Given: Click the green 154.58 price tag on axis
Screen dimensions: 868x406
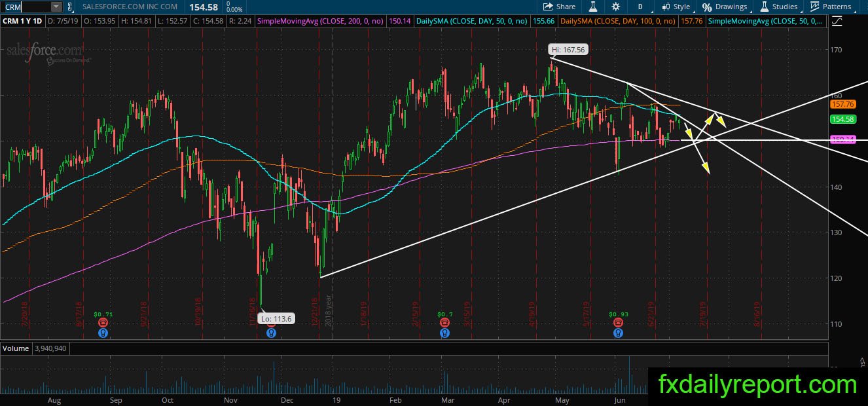Looking at the screenshot, I should [x=842, y=119].
